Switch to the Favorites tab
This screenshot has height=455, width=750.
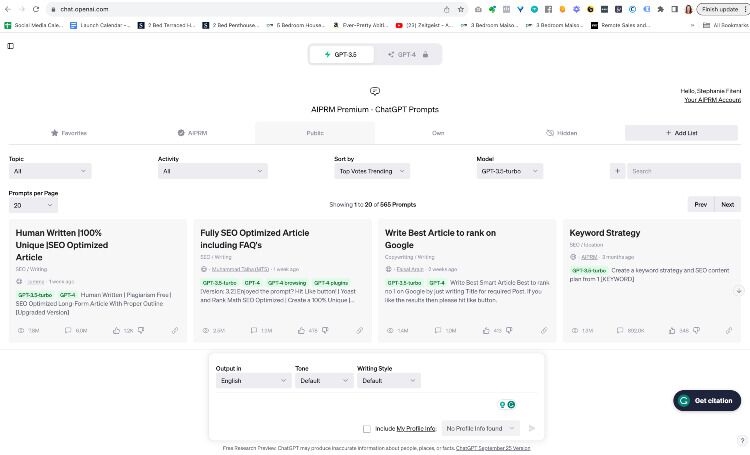(x=69, y=132)
